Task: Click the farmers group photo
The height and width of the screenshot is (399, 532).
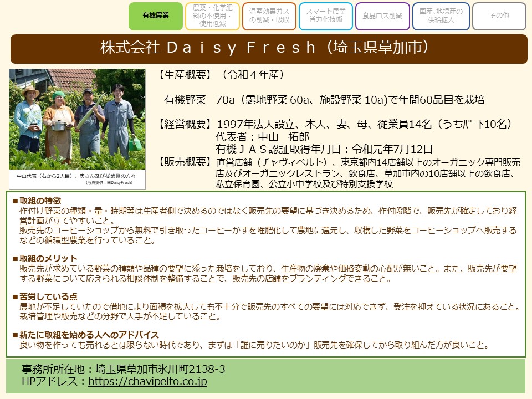Action: click(77, 117)
